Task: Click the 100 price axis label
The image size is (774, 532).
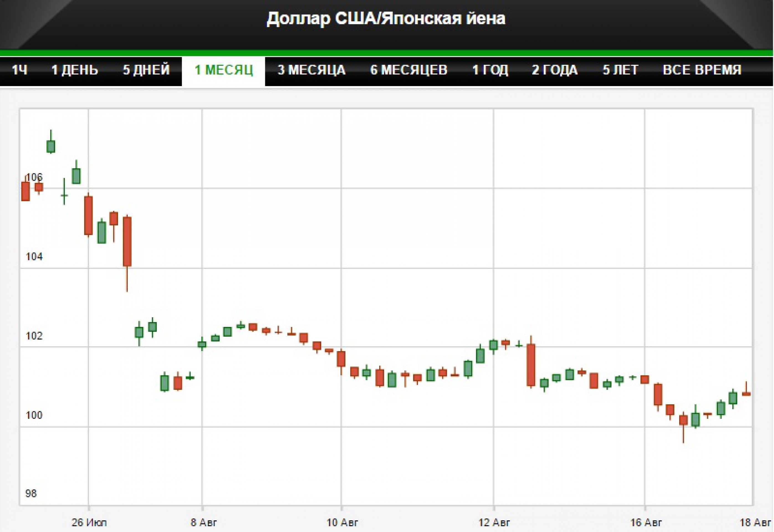Action: (x=34, y=415)
